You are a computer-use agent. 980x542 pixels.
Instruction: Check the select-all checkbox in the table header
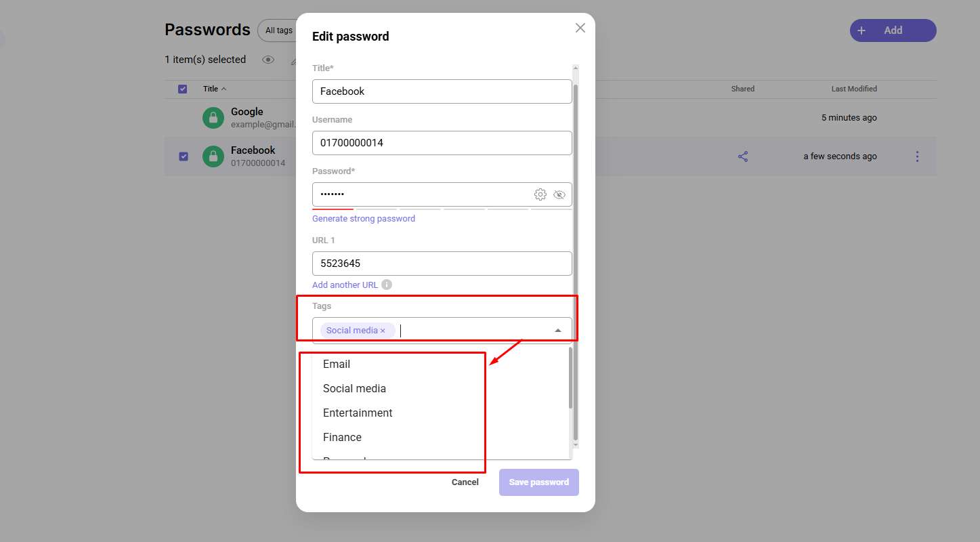182,89
